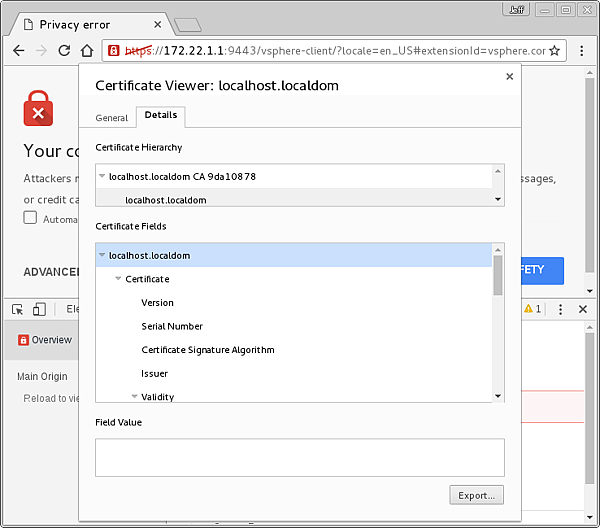
Task: Click in the Field Value text box
Action: pos(300,458)
